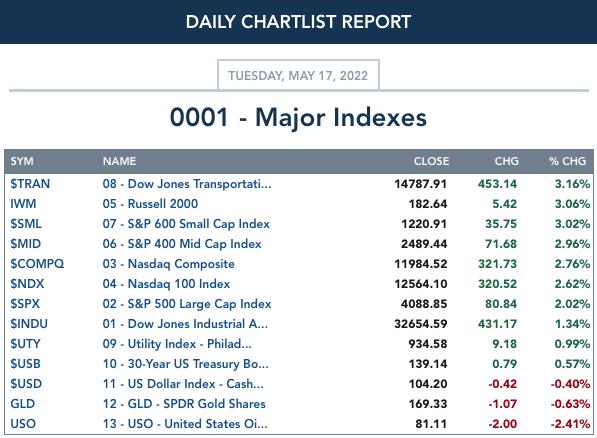Open the 0001 - Major Indexes title
The height and width of the screenshot is (438, 597).
[298, 117]
